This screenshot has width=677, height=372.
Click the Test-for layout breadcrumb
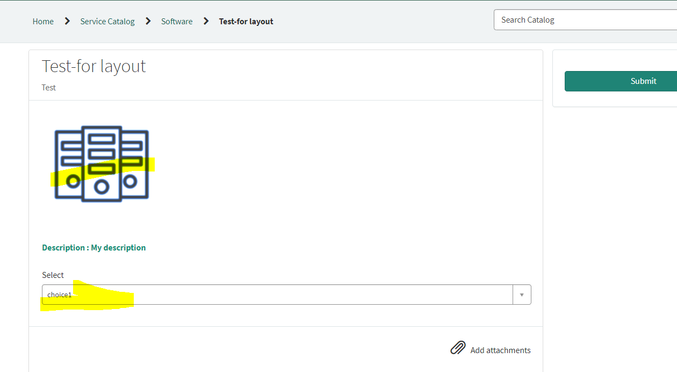(x=246, y=21)
